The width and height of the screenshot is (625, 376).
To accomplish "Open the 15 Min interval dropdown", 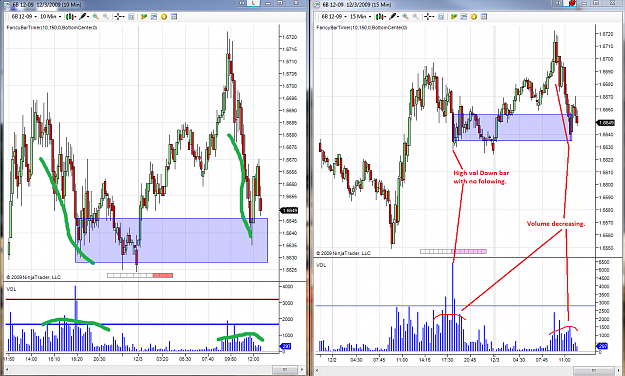I will click(361, 17).
